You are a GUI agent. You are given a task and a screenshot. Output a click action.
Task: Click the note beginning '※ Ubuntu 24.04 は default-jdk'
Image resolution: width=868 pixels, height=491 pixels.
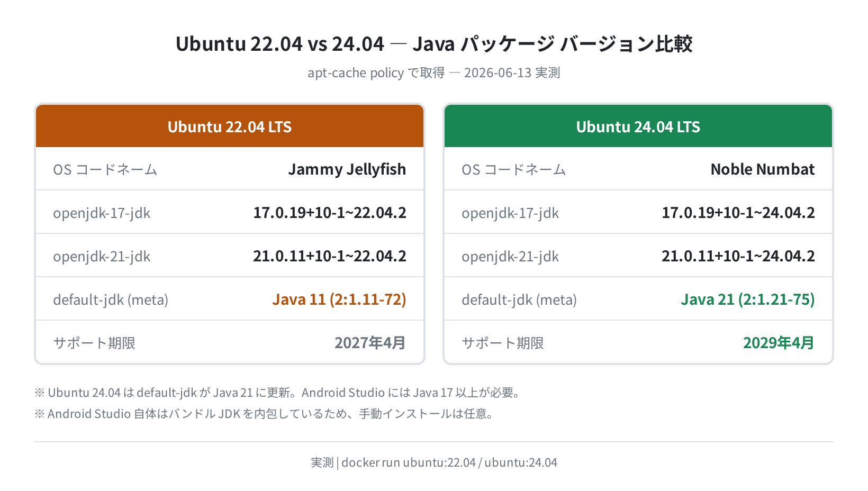(x=279, y=393)
